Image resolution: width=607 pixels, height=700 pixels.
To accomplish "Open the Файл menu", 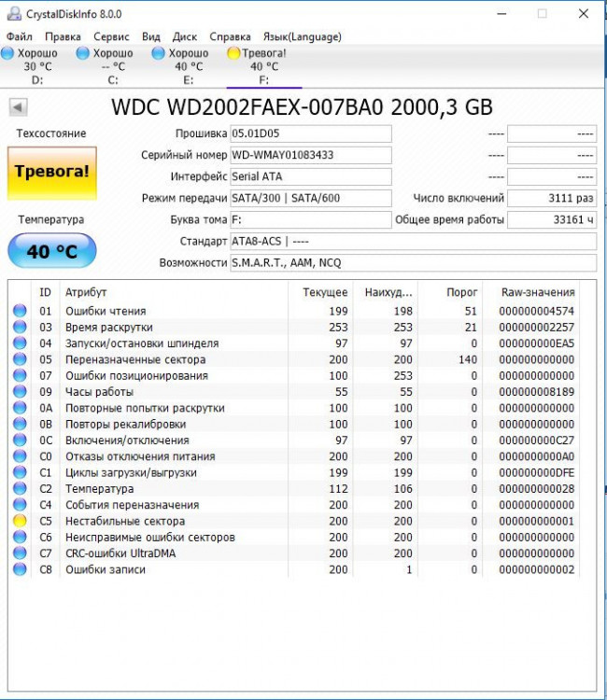I will [20, 36].
